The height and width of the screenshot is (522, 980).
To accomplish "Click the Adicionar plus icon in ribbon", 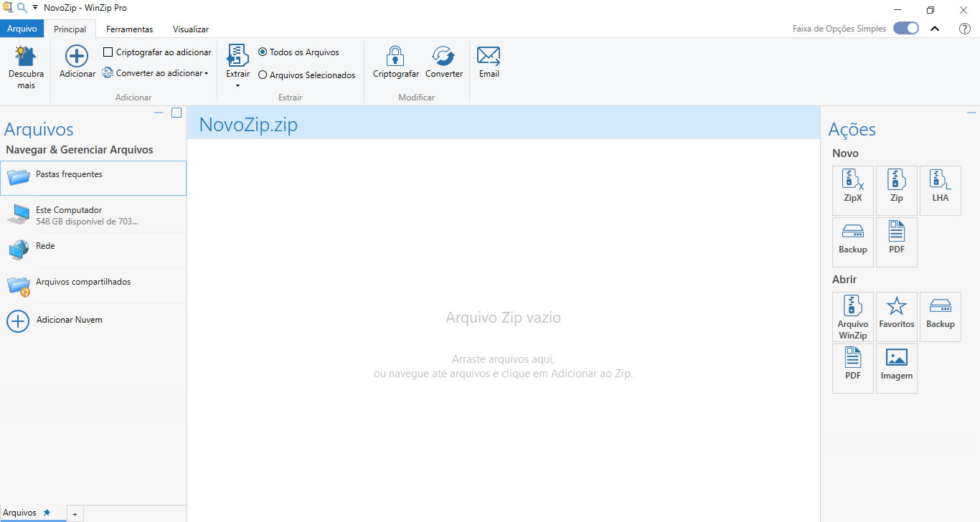I will coord(77,57).
